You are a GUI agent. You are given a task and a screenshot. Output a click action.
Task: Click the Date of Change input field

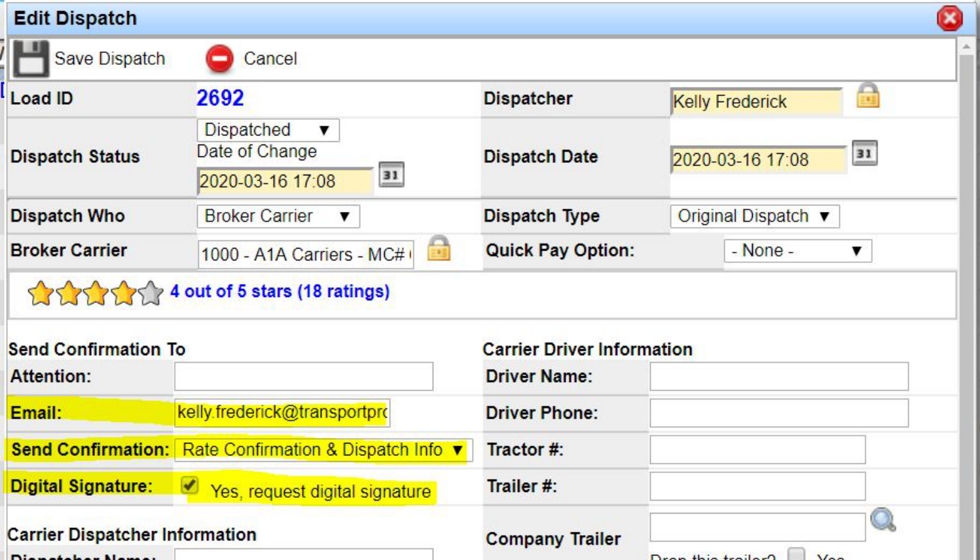coord(285,181)
